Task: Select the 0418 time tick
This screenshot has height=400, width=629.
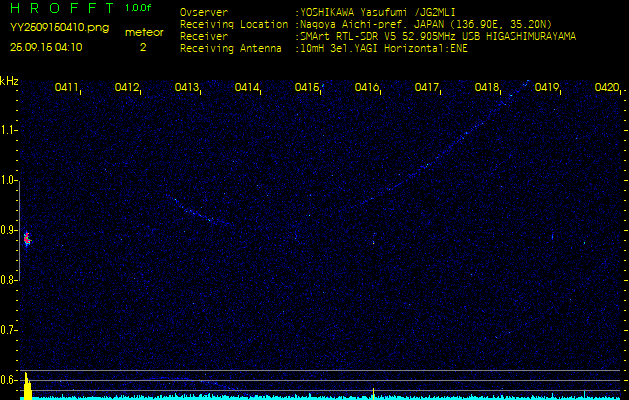Action: (487, 88)
